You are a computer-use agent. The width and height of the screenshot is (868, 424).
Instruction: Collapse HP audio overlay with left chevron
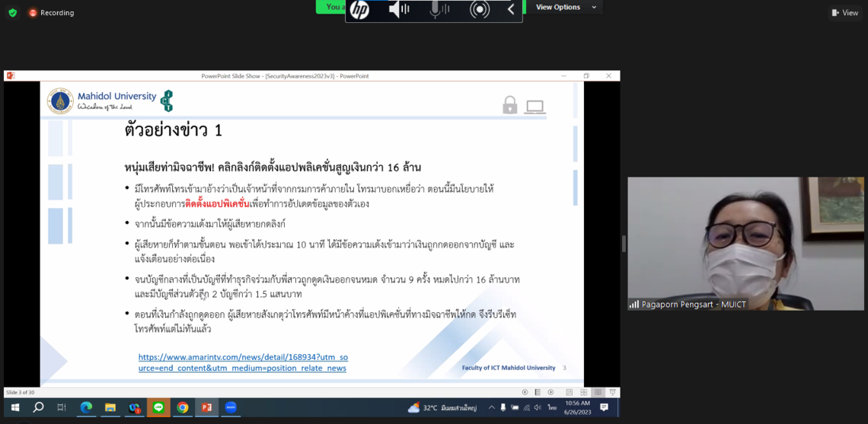click(511, 10)
